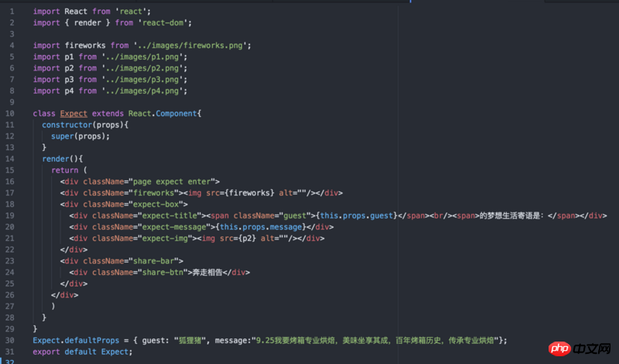Click the "expect-title" className value
This screenshot has height=364, width=619.
pyautogui.click(x=169, y=216)
